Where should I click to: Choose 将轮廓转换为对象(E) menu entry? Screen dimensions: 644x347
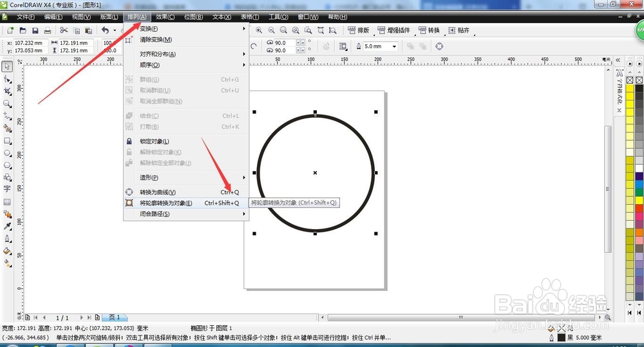point(186,203)
